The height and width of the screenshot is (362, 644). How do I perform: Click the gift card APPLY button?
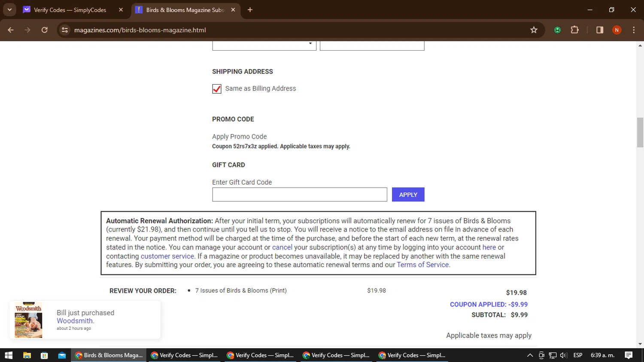408,195
